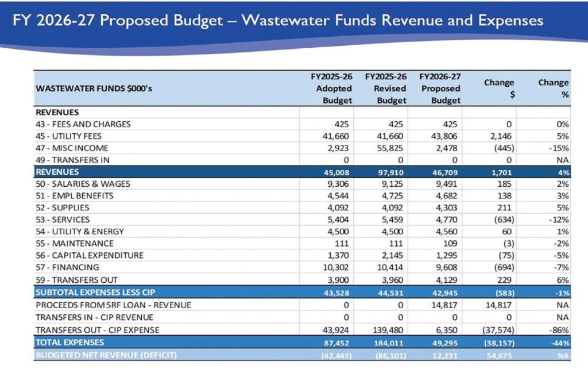The width and height of the screenshot is (588, 373).
Task: Click the Financing adopted value 10,302
Action: click(x=335, y=268)
